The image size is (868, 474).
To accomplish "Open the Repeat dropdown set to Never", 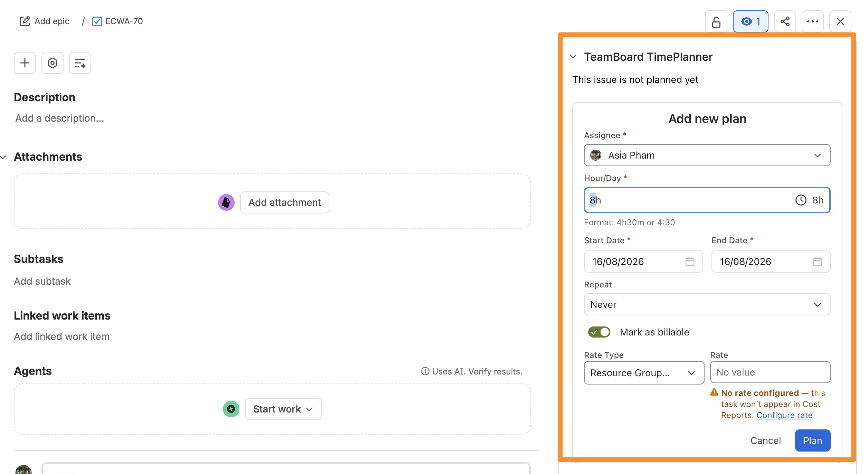I will tap(707, 304).
